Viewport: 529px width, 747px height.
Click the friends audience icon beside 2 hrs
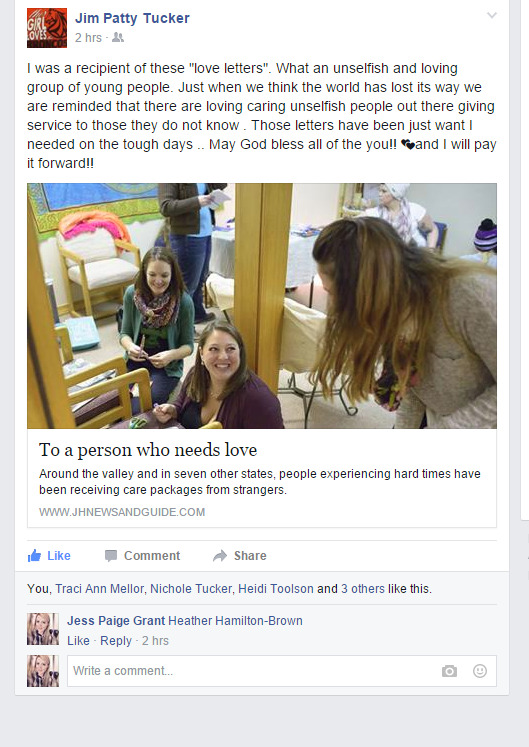pos(118,38)
